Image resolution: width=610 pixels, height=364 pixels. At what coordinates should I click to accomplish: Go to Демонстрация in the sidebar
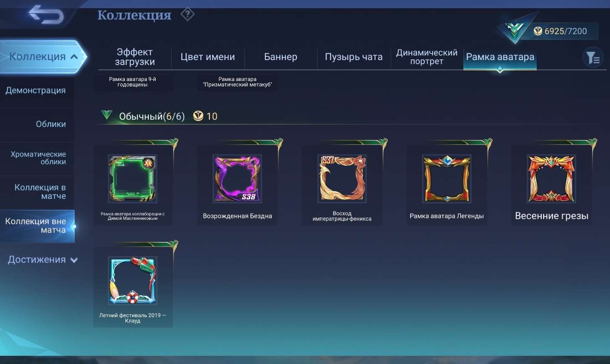[36, 91]
